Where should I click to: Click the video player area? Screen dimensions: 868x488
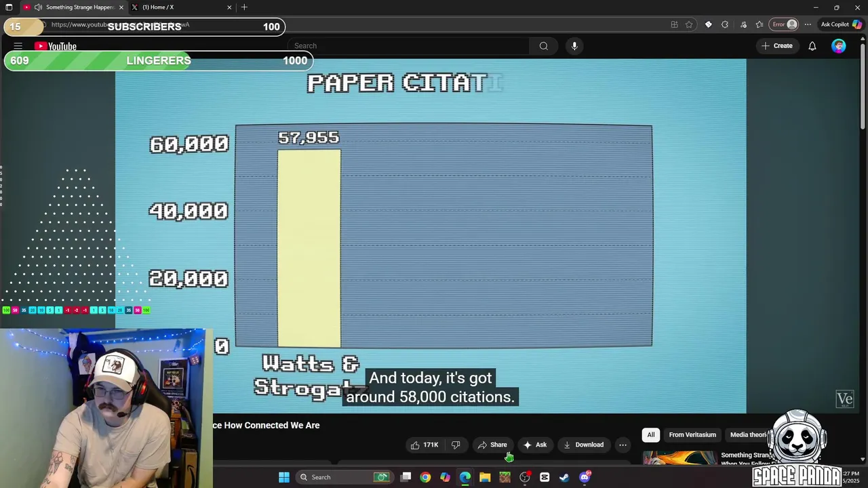pyautogui.click(x=431, y=235)
